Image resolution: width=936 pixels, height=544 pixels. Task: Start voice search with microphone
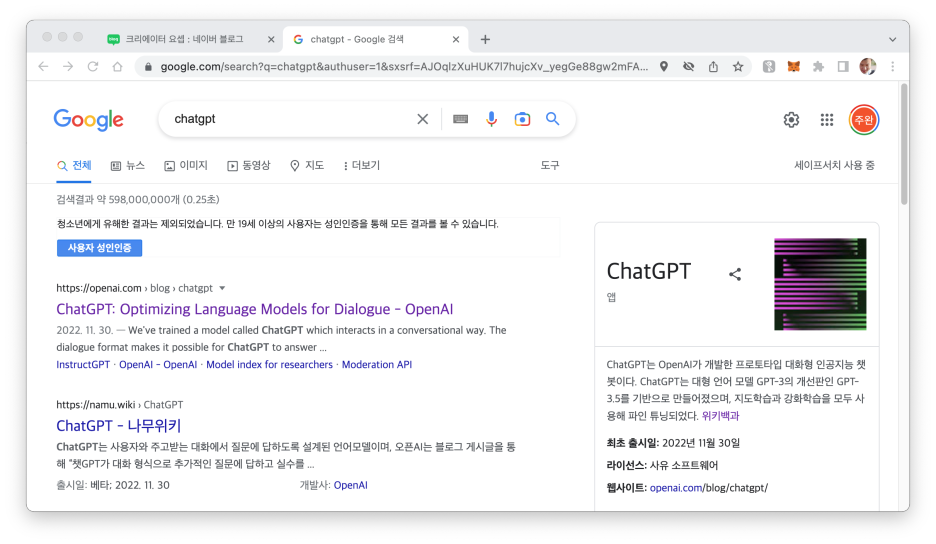491,119
